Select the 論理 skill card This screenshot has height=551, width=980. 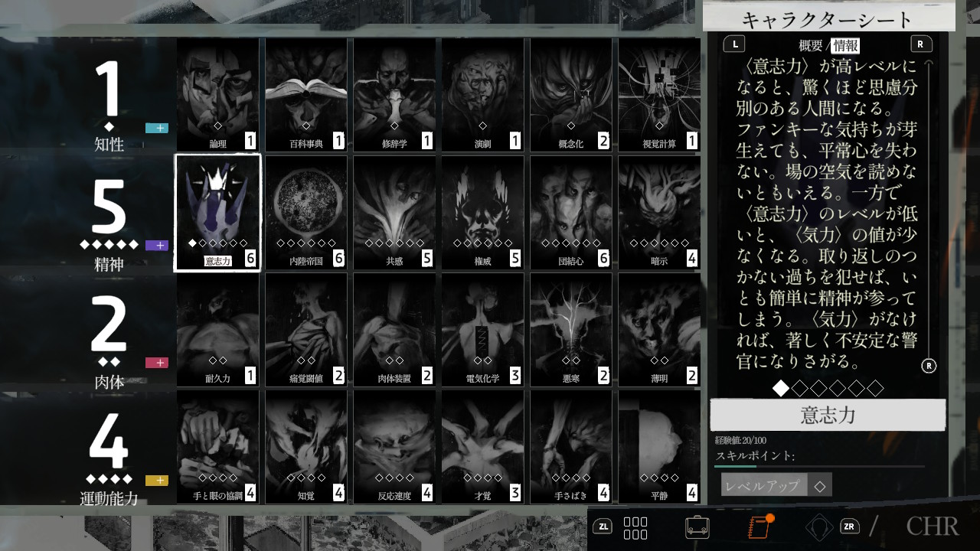click(x=218, y=95)
